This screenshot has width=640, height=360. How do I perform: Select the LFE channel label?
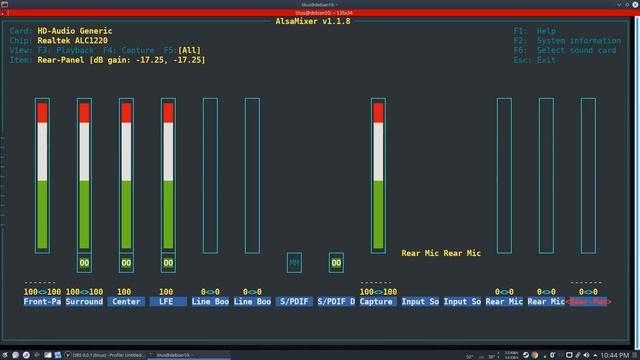168,302
